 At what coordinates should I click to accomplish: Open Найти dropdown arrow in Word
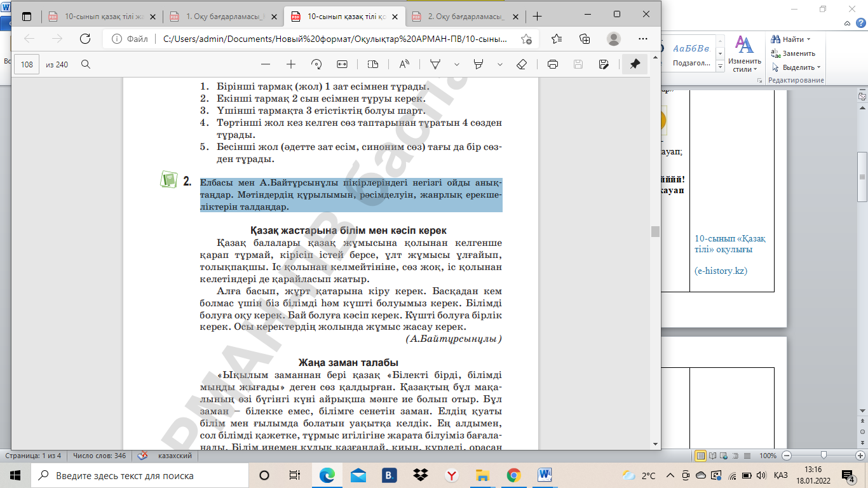pyautogui.click(x=809, y=39)
